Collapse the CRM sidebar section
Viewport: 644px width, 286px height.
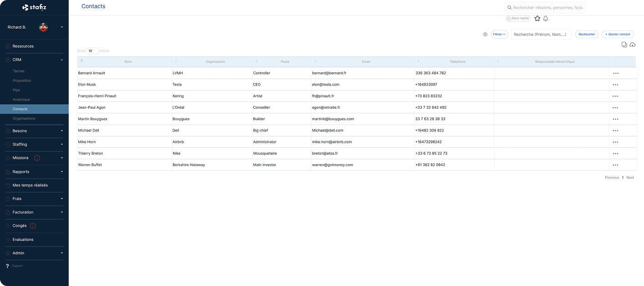pos(62,60)
